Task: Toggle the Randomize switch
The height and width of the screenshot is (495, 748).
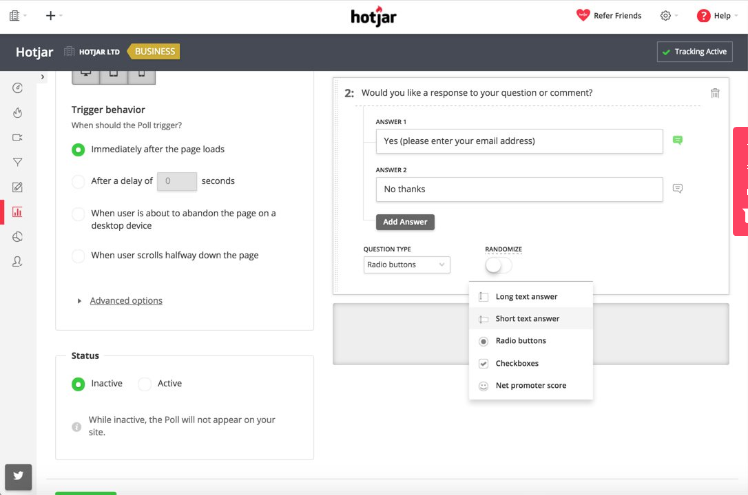Action: (498, 265)
